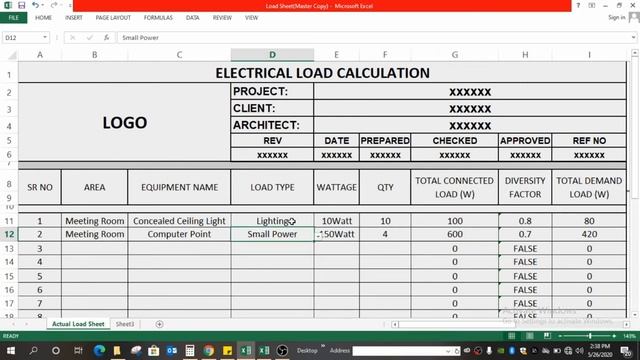Save the workbook with the Save icon
Viewport: 640px width, 360px height.
[x=22, y=5]
